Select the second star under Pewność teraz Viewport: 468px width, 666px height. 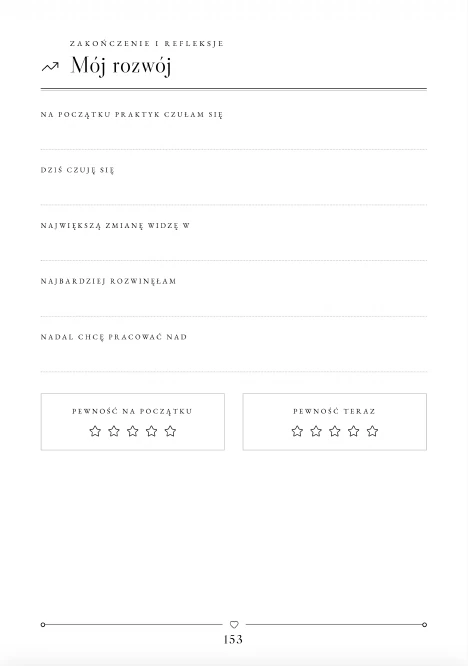point(316,431)
